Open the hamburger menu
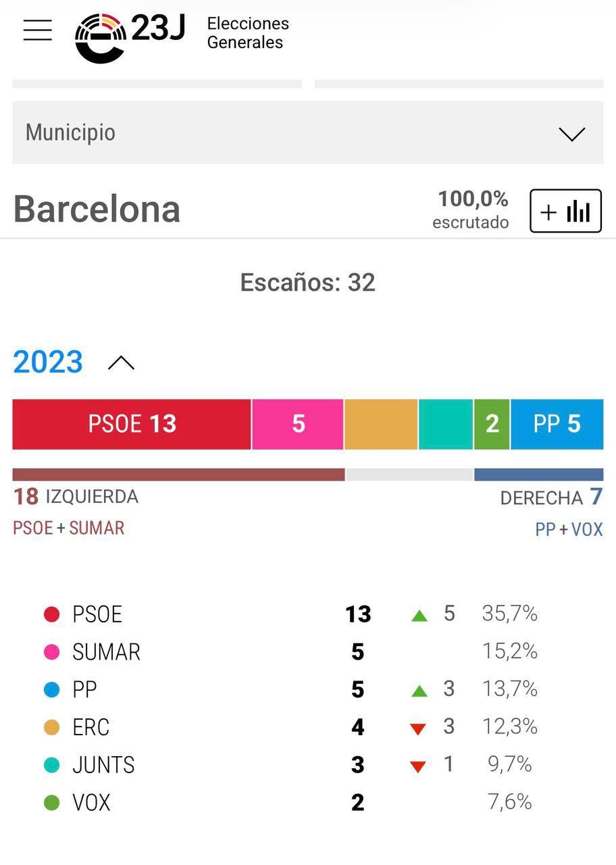This screenshot has width=616, height=865. tap(37, 30)
